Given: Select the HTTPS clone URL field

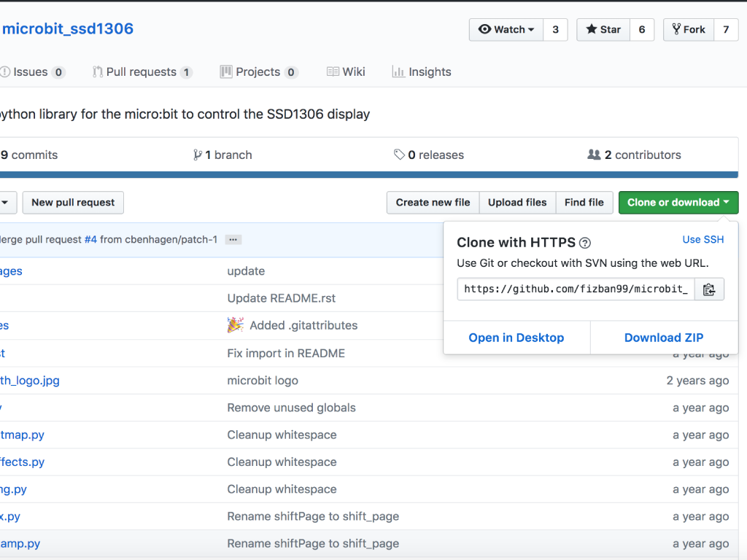Looking at the screenshot, I should [576, 289].
